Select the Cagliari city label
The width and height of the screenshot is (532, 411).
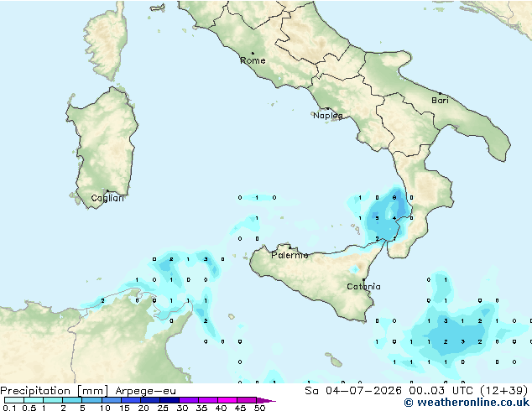coord(107,198)
